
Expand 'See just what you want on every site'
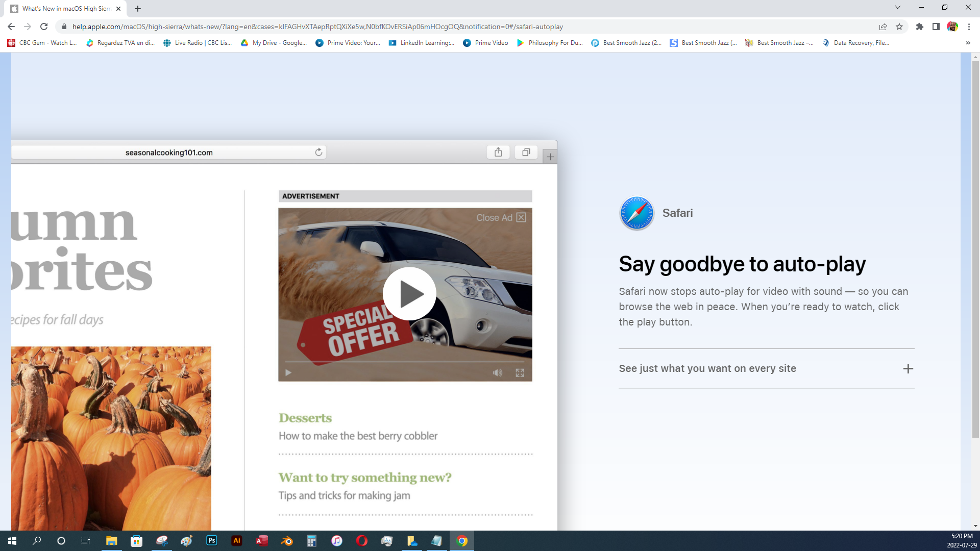[908, 368]
